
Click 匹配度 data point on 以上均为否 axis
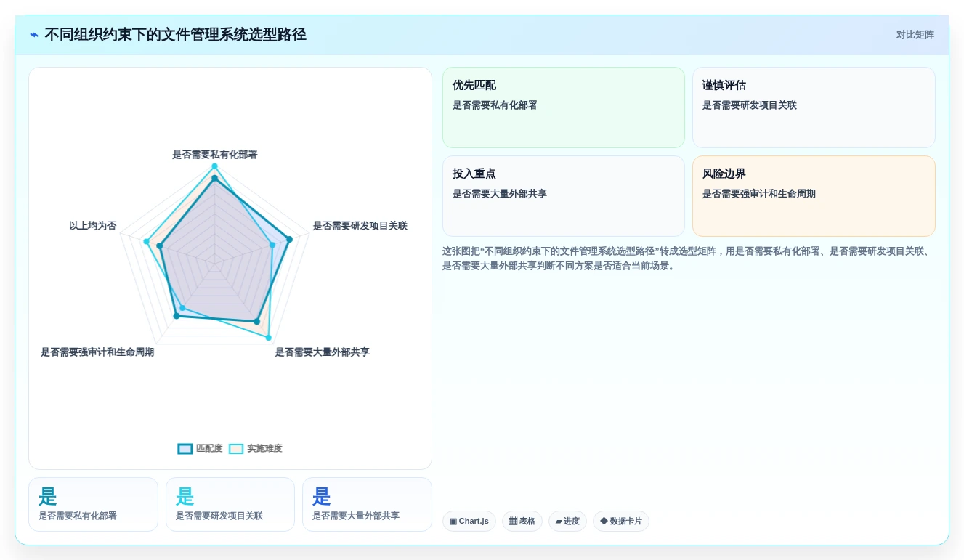(x=160, y=246)
